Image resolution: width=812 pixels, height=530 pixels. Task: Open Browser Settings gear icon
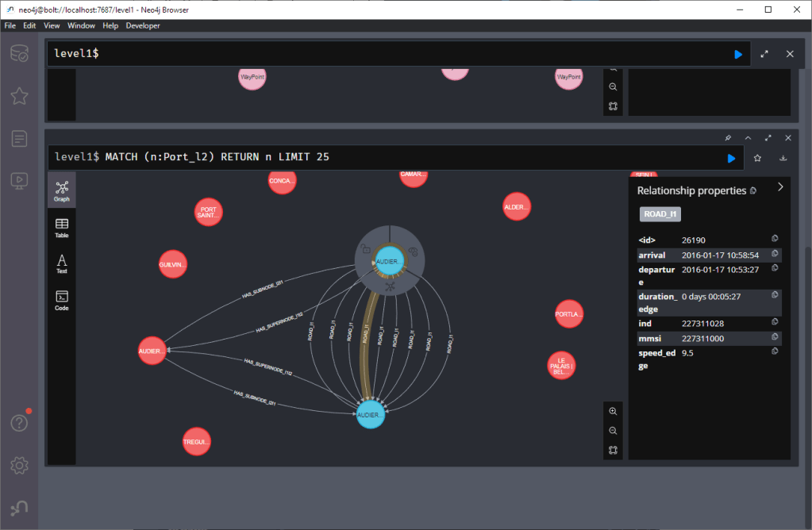tap(19, 464)
